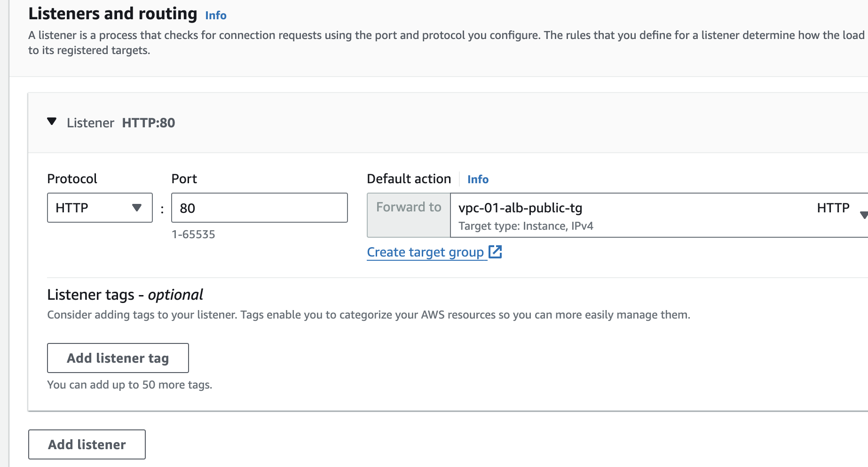
Task: Open the vpc-01-alb-public-tg target group dropdown
Action: 658,215
